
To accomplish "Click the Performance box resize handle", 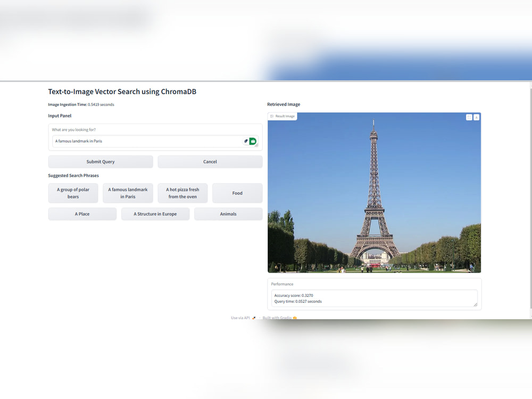I will click(x=475, y=305).
